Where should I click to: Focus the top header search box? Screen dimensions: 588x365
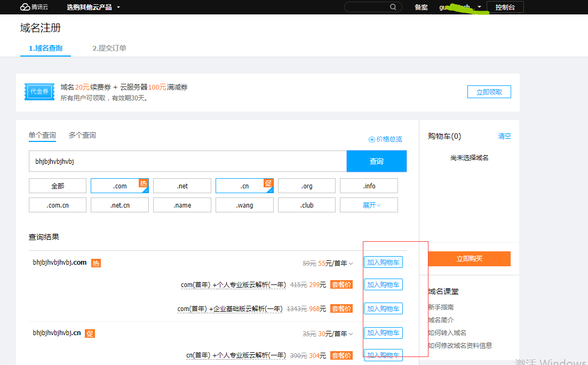(373, 7)
